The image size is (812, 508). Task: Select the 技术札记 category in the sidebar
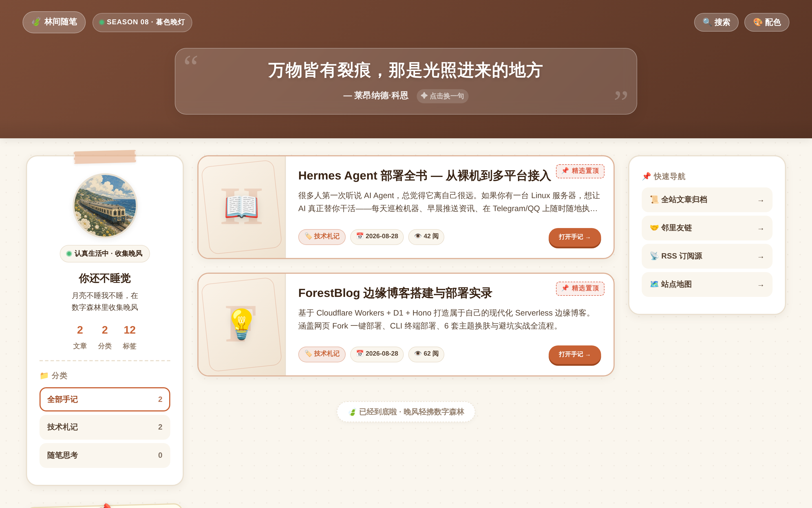click(x=105, y=427)
